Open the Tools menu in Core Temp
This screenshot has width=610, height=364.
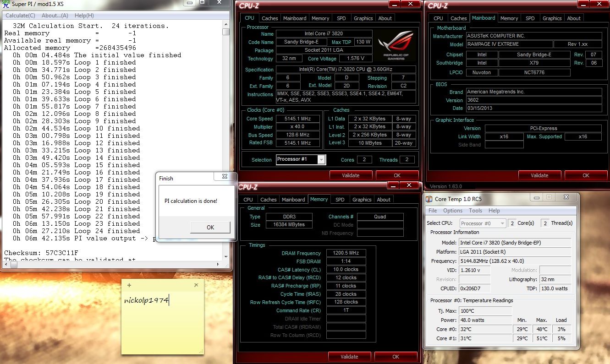pyautogui.click(x=475, y=211)
